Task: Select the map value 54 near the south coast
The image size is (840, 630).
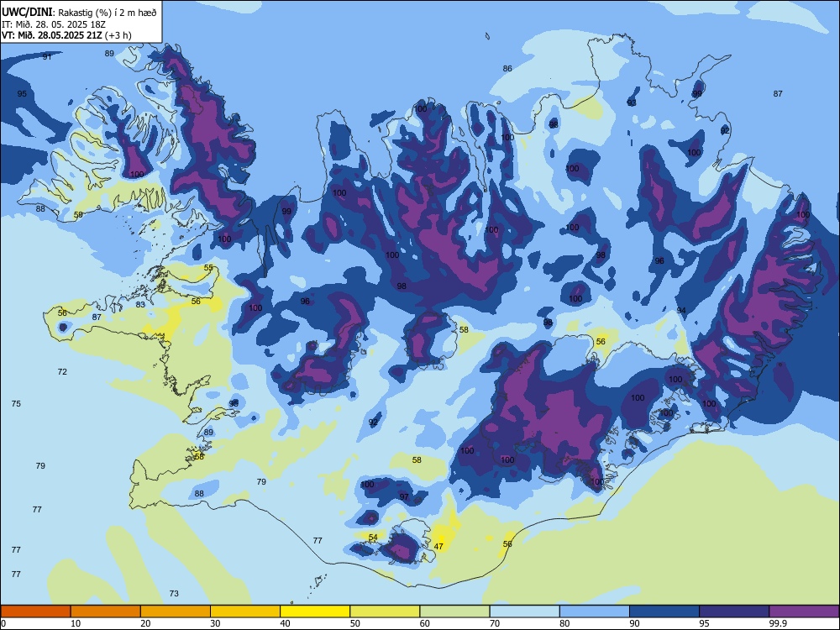Action: point(373,538)
